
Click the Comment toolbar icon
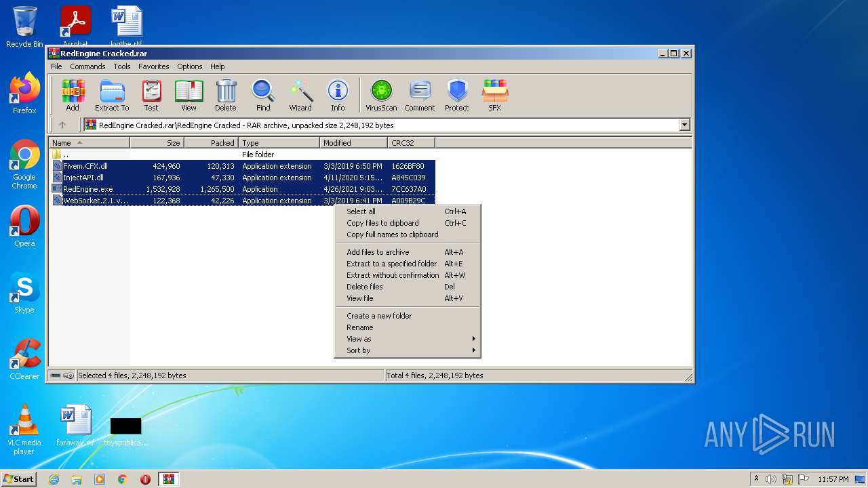420,96
